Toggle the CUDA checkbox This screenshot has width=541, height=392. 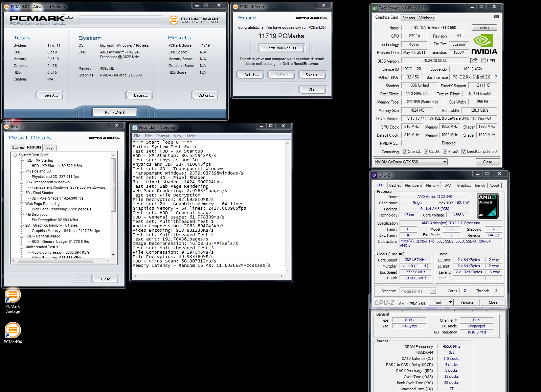pos(426,152)
